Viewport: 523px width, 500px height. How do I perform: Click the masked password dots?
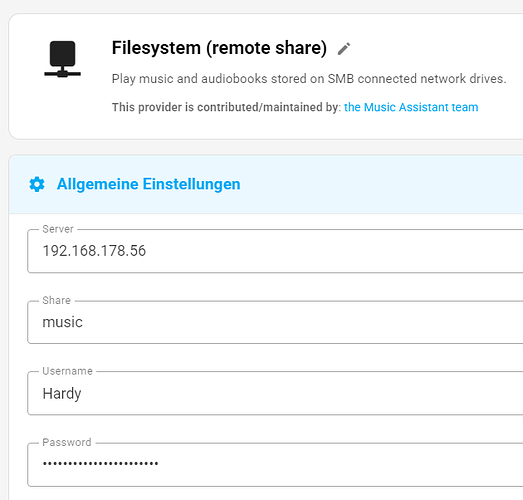100,463
